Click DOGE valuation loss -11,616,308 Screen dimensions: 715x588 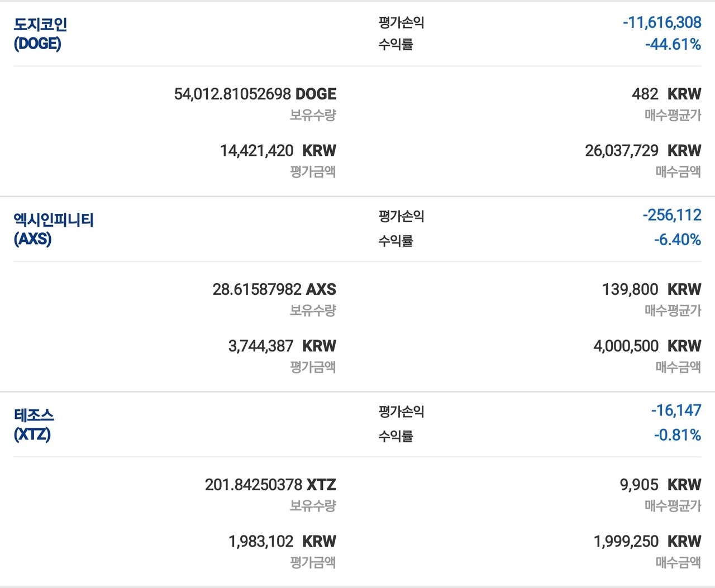pyautogui.click(x=662, y=22)
